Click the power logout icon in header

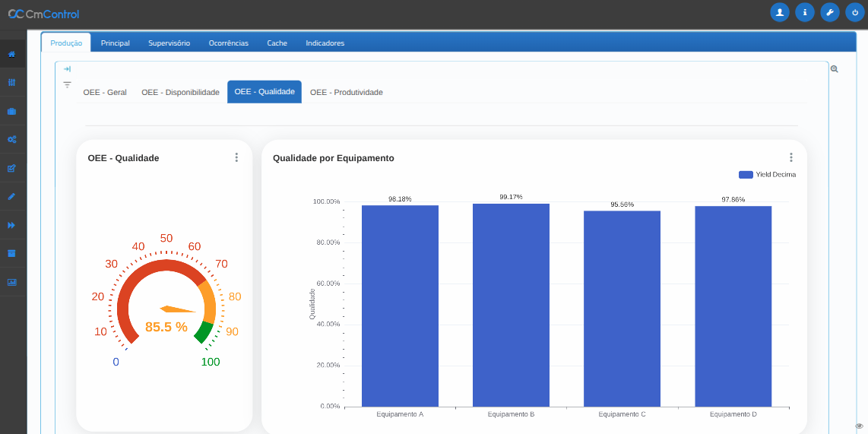pyautogui.click(x=854, y=13)
